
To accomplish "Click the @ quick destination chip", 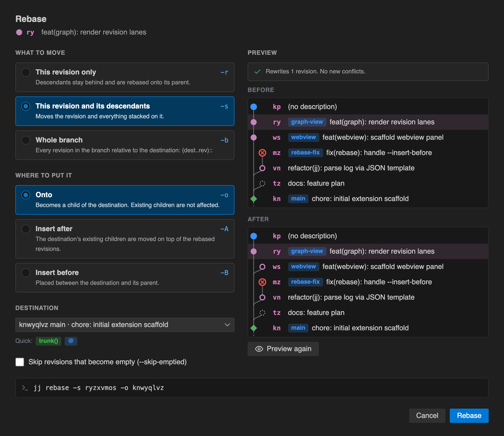I will [x=71, y=341].
